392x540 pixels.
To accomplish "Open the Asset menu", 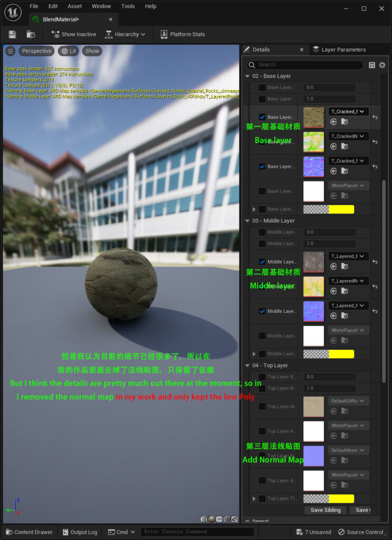I will coord(75,6).
